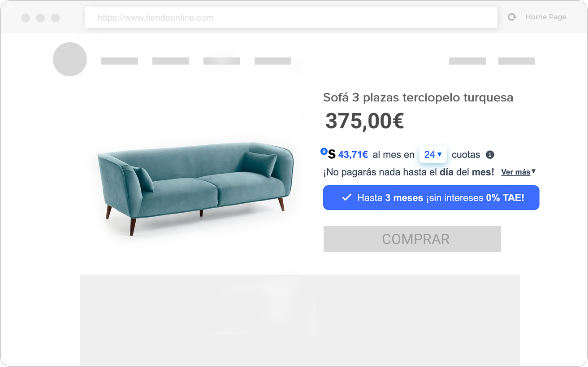Image resolution: width=588 pixels, height=367 pixels.
Task: Open the rightmost header menu placeholder
Action: click(x=517, y=61)
